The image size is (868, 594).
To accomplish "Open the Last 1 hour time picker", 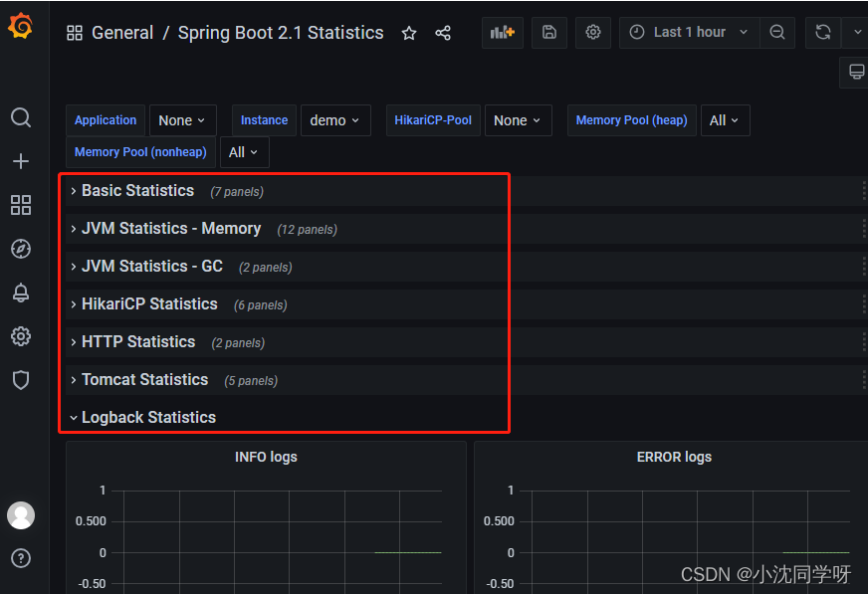I will tap(689, 33).
